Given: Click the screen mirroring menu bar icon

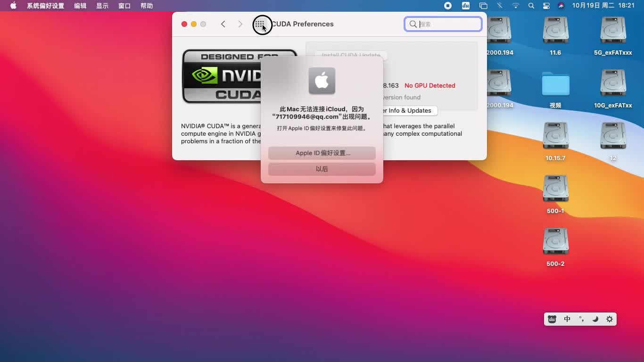Looking at the screenshot, I should tap(483, 6).
